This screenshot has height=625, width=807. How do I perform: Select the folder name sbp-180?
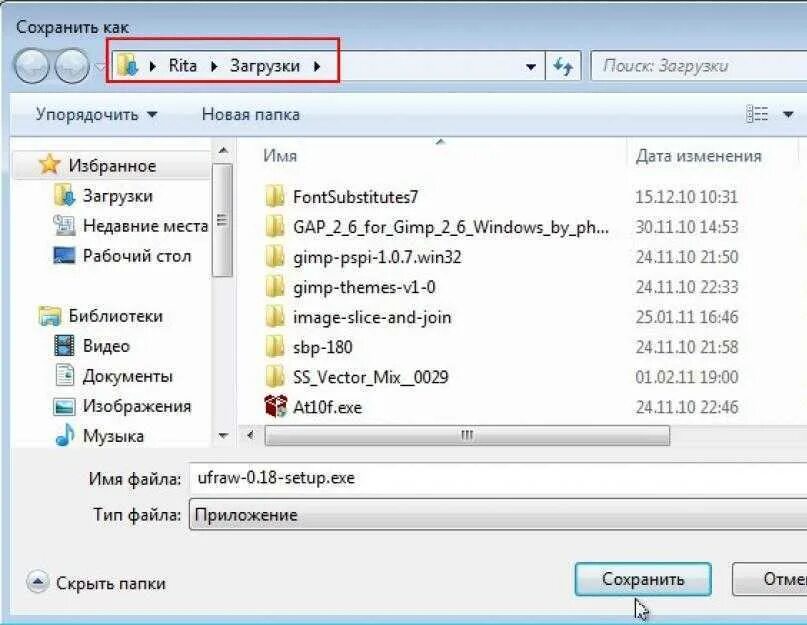click(x=323, y=347)
